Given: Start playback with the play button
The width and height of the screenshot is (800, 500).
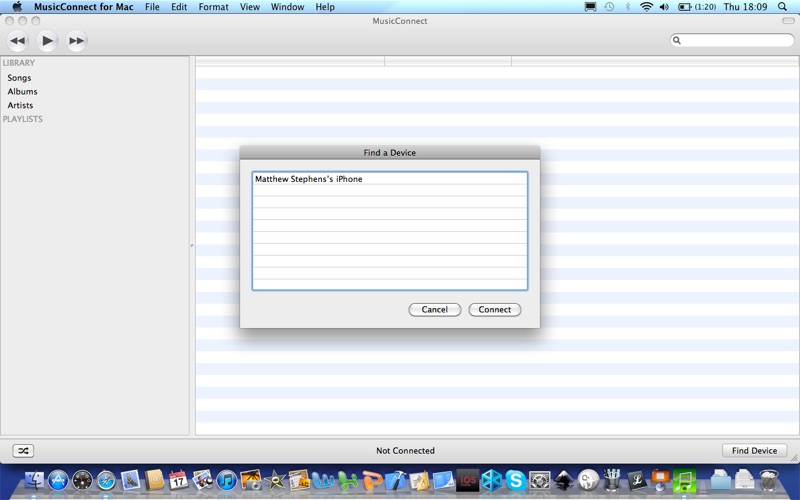Looking at the screenshot, I should [x=47, y=41].
